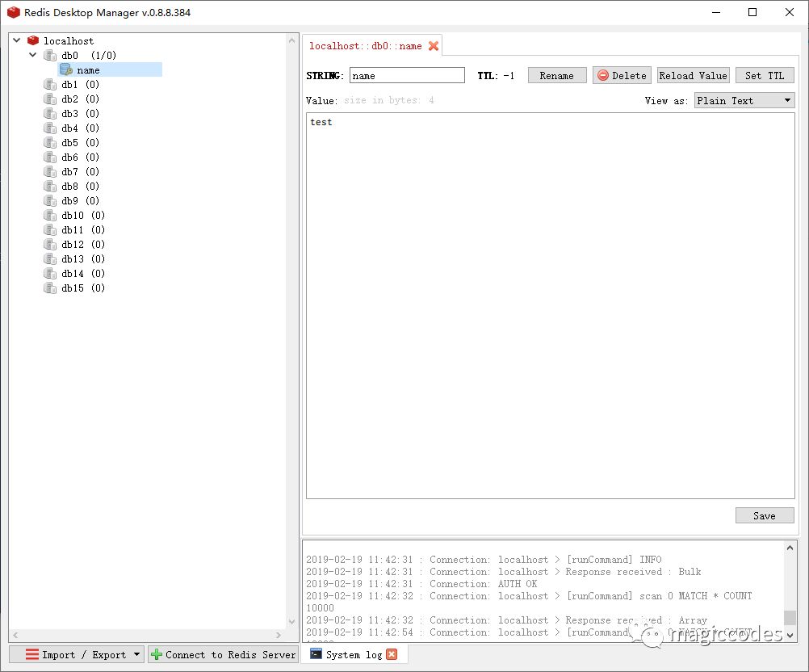Click the tree horizontal scroll right arrow
This screenshot has width=809, height=672.
click(279, 635)
